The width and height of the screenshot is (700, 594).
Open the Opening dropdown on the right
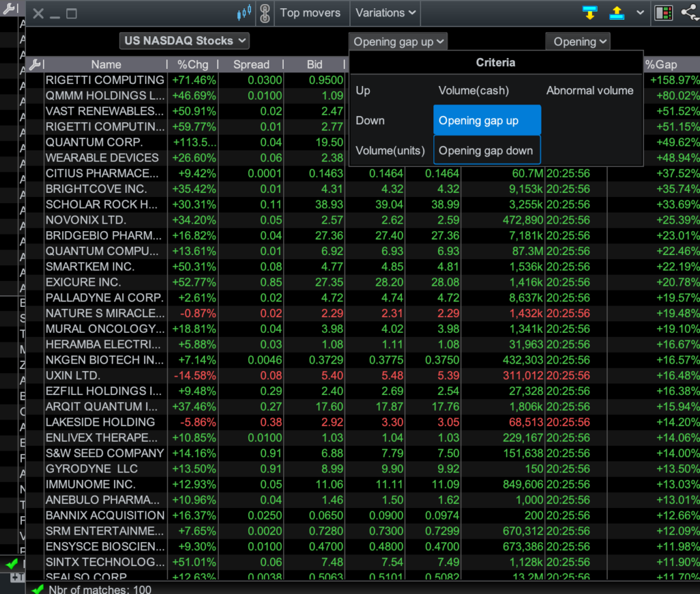pyautogui.click(x=578, y=42)
